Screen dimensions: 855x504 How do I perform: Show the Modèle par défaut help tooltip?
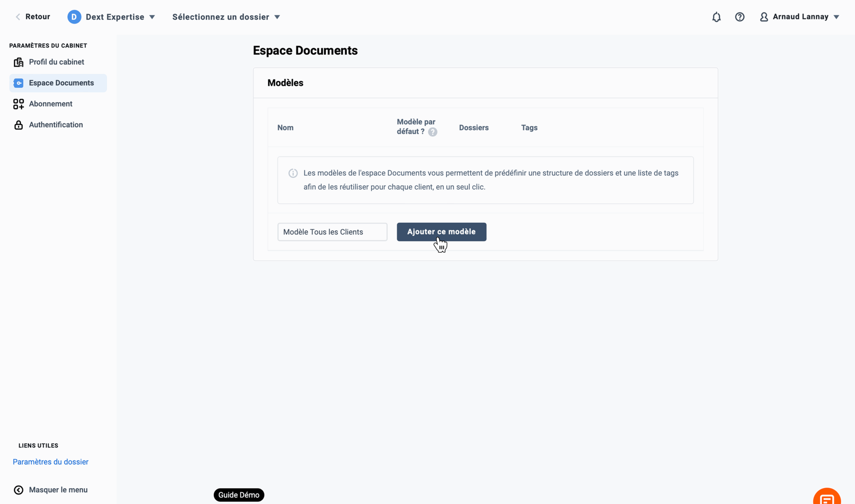(433, 132)
